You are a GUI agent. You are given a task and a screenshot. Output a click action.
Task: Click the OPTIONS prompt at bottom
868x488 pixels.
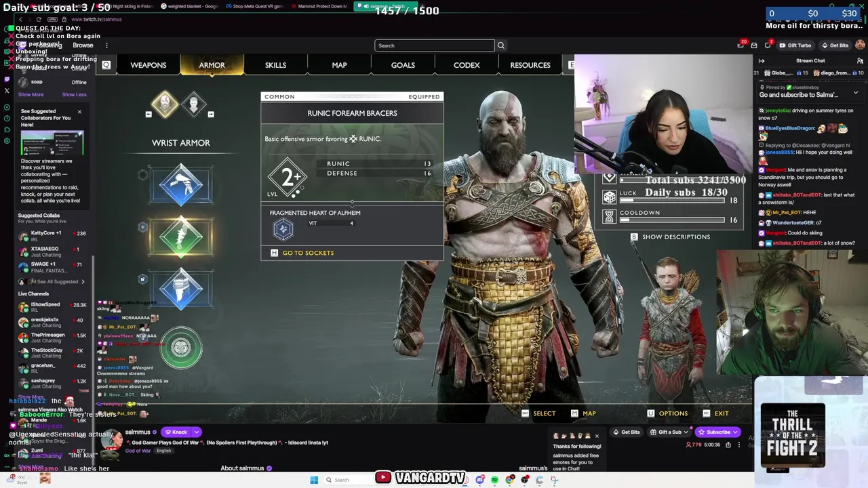click(667, 413)
